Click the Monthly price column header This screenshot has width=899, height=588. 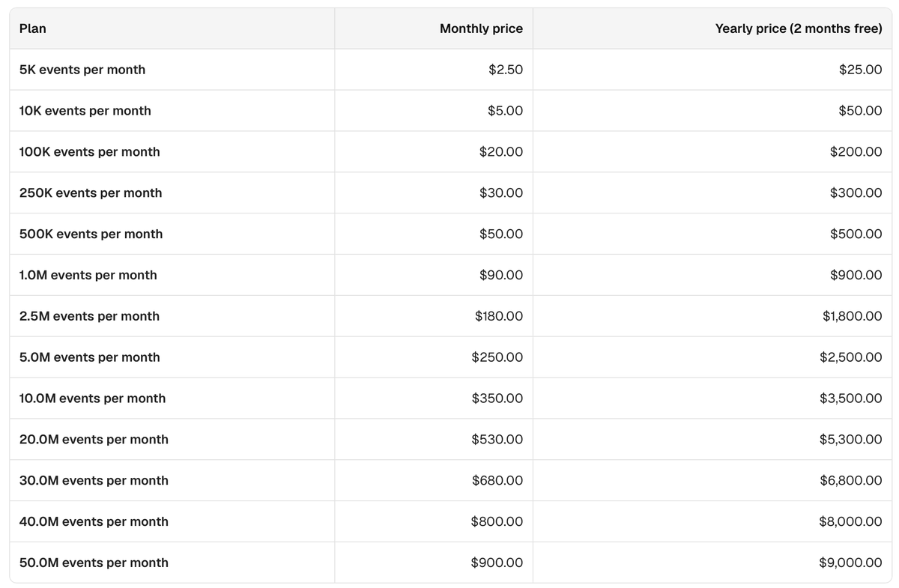(481, 28)
